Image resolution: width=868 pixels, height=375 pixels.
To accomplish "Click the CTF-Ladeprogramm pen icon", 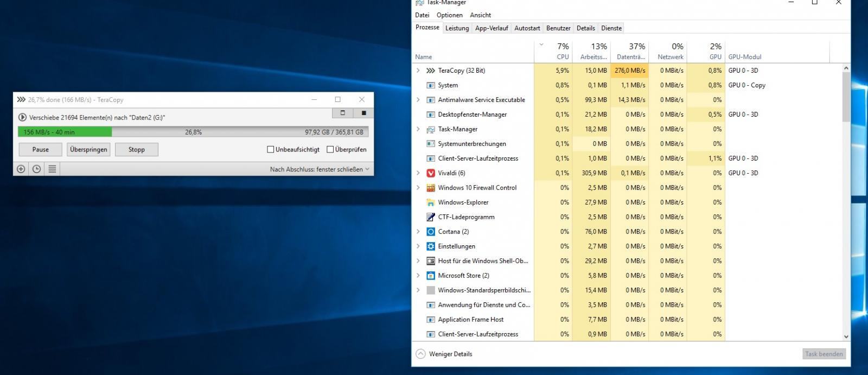I will (x=431, y=217).
